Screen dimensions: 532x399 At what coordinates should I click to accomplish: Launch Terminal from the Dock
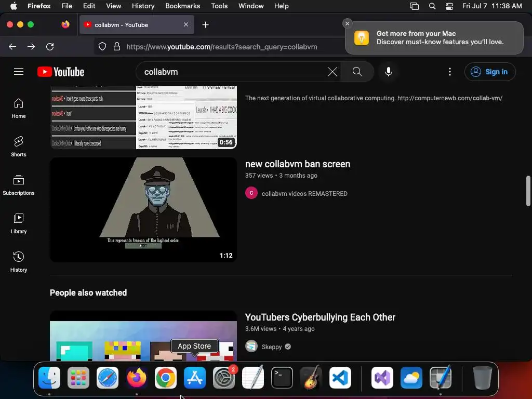282,378
